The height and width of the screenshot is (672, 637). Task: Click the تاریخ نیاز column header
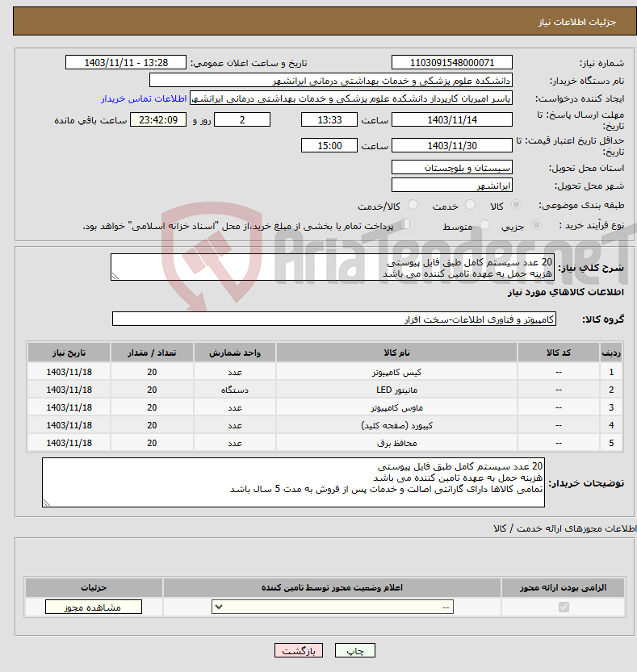point(69,353)
